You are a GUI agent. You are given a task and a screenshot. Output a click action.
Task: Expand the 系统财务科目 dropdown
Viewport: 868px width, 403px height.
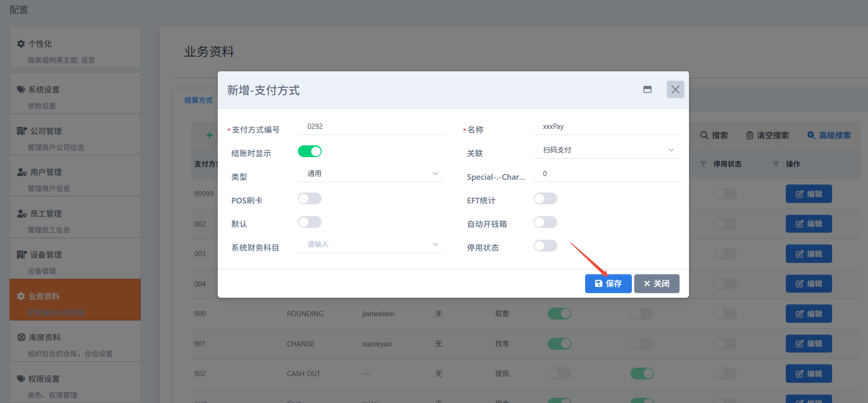coord(371,244)
